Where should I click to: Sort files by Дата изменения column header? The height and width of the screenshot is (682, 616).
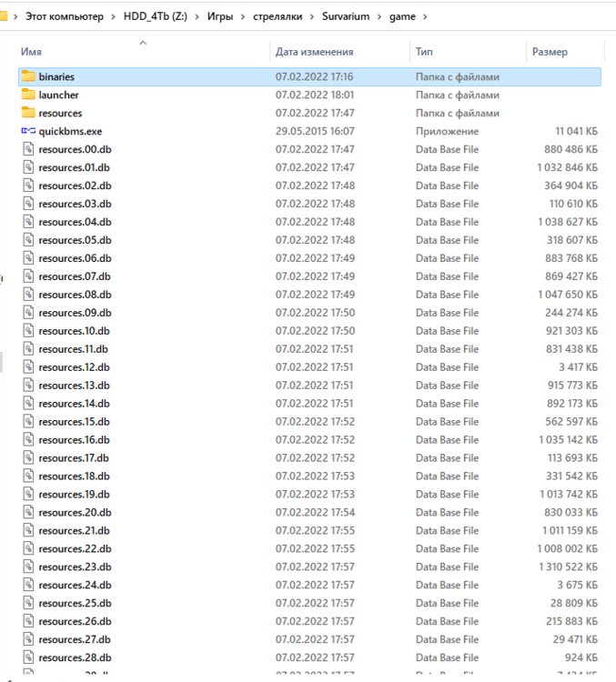point(314,52)
